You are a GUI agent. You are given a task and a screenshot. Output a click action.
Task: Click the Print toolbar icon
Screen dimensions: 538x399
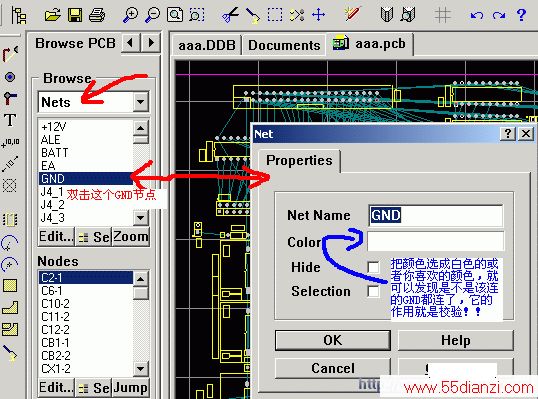pos(97,15)
